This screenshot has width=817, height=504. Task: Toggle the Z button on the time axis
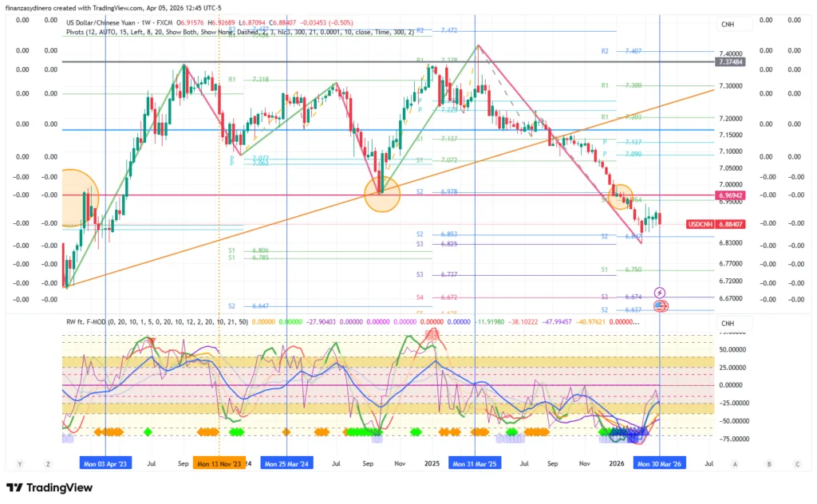(x=48, y=463)
